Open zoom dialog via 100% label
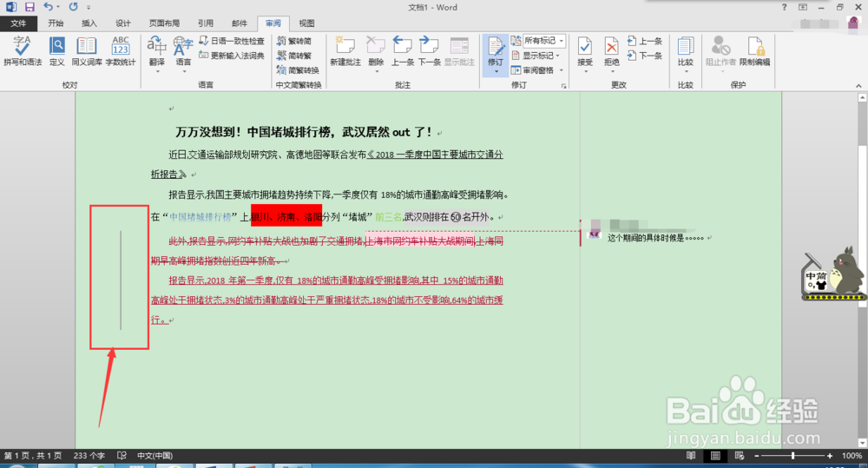The width and height of the screenshot is (868, 468). tap(852, 456)
